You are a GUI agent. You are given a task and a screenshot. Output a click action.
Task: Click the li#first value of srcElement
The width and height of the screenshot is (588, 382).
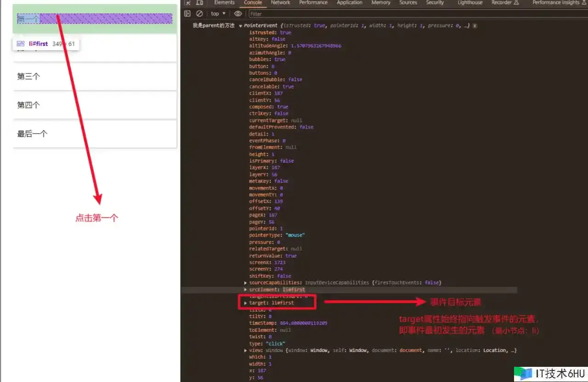294,290
